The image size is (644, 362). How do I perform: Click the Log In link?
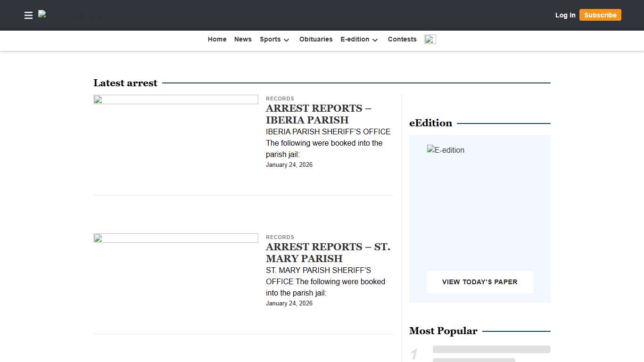(x=565, y=15)
